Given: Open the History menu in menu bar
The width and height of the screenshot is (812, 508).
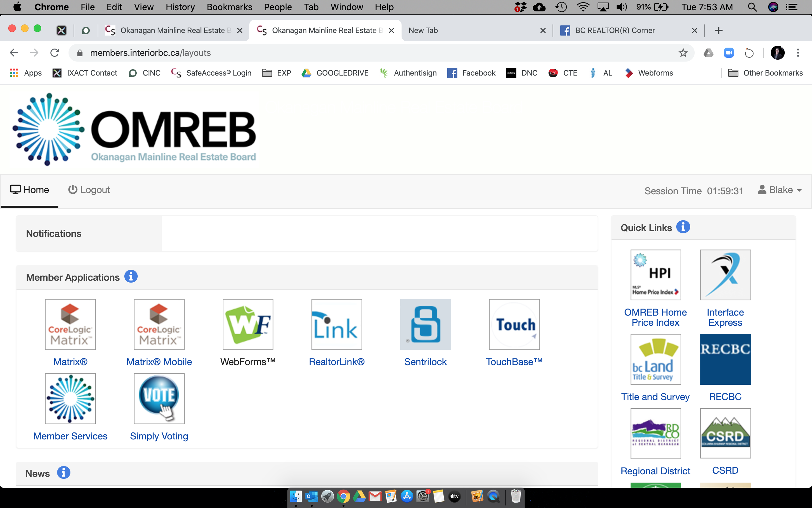Looking at the screenshot, I should (180, 7).
